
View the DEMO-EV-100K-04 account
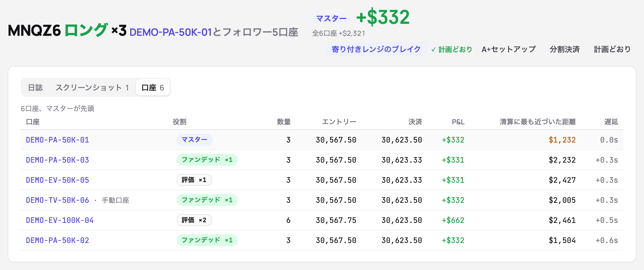click(x=60, y=220)
